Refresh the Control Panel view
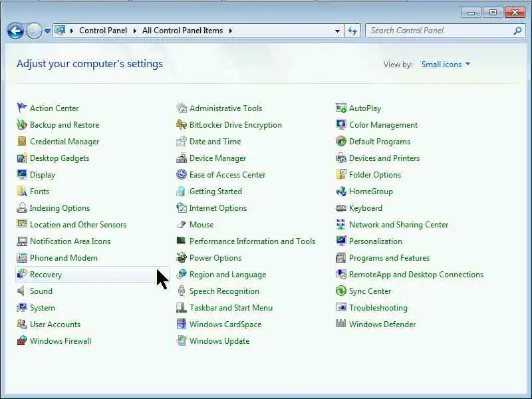The image size is (532, 399). point(352,31)
